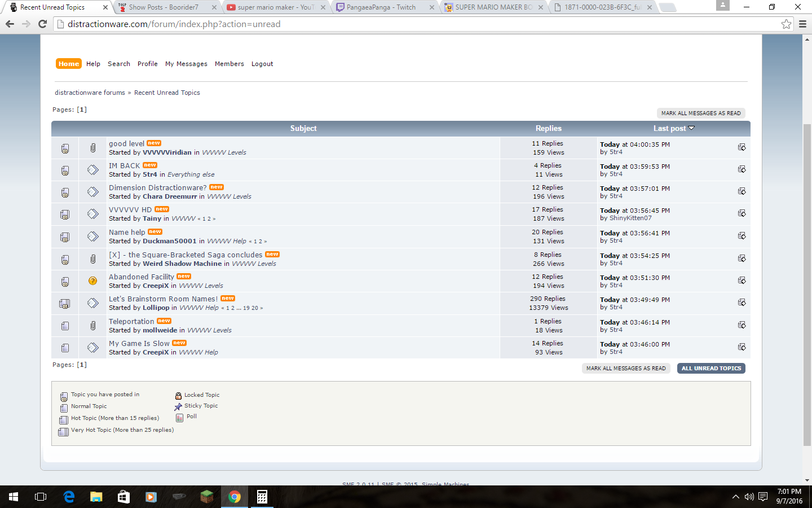This screenshot has width=812, height=508.
Task: Go to page 20 of Let's Brainstorm Room Names
Action: (255, 308)
